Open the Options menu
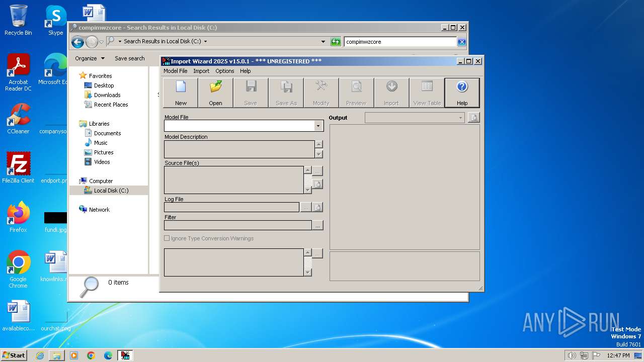The image size is (644, 362). coord(225,71)
